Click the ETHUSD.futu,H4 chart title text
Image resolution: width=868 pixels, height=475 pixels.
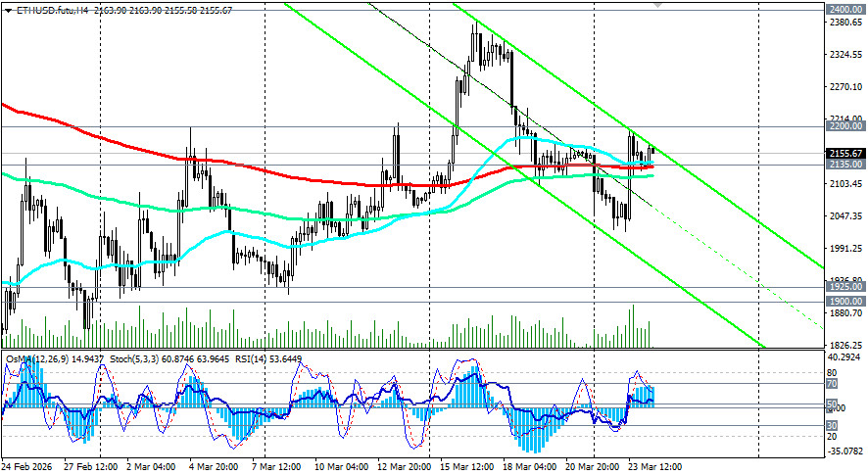(x=52, y=11)
